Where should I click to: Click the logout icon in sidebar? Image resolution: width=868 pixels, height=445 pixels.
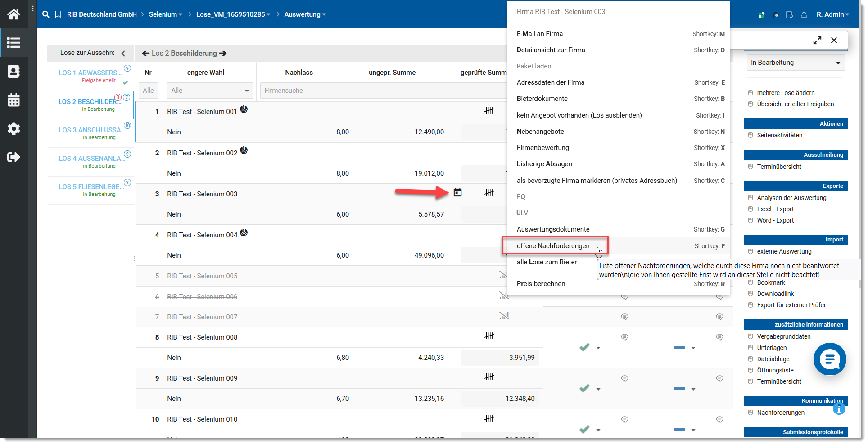pyautogui.click(x=14, y=157)
